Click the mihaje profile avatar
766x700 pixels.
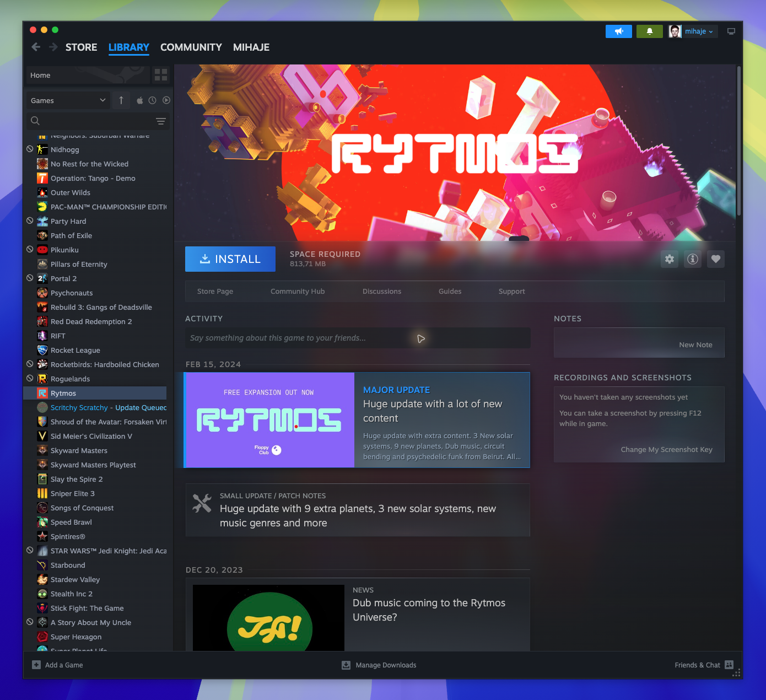675,31
